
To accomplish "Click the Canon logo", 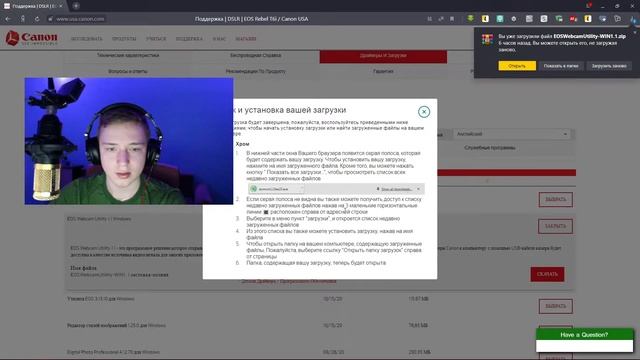I will (x=31, y=38).
